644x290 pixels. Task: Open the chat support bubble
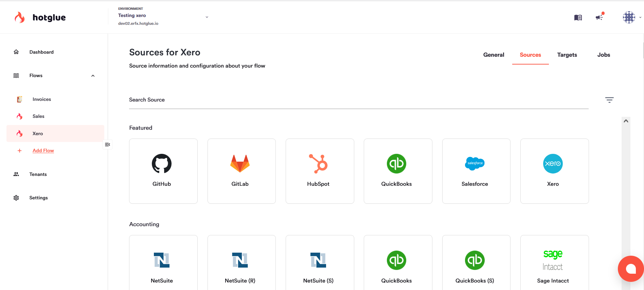[x=631, y=269]
